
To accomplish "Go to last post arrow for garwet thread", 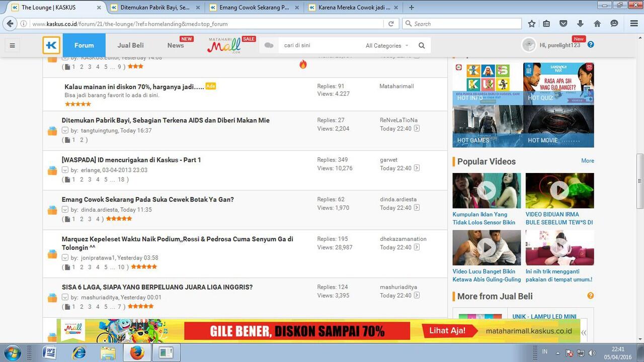I will pyautogui.click(x=417, y=168).
